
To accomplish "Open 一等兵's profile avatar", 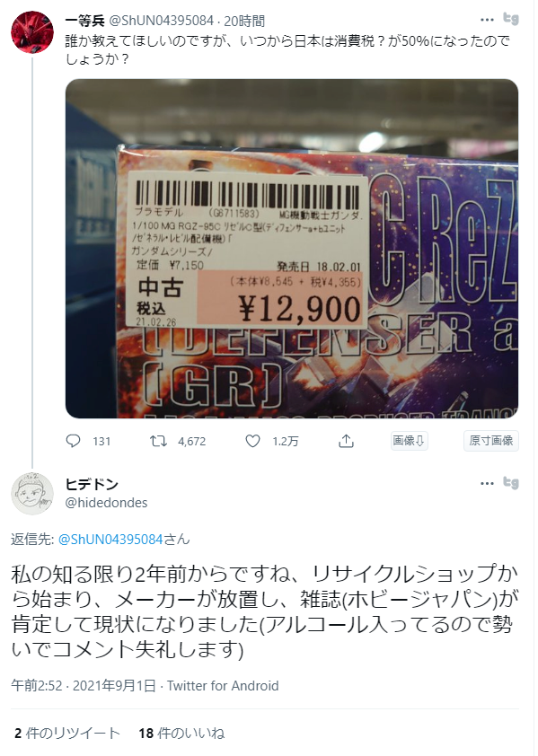I will (32, 31).
